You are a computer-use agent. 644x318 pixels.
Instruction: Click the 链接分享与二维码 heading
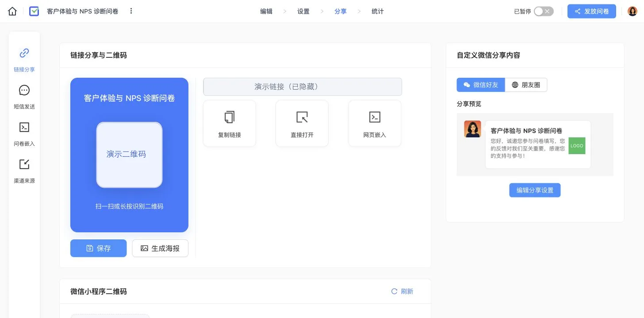(99, 55)
